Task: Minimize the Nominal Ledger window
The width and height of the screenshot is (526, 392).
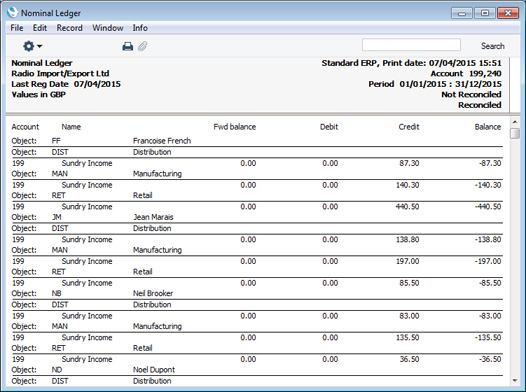Action: tap(462, 13)
